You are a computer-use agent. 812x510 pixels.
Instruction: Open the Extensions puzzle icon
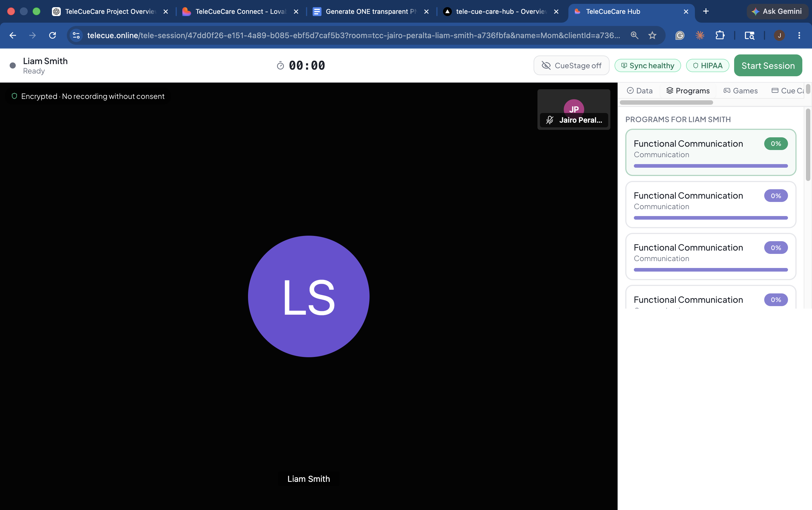click(x=720, y=35)
